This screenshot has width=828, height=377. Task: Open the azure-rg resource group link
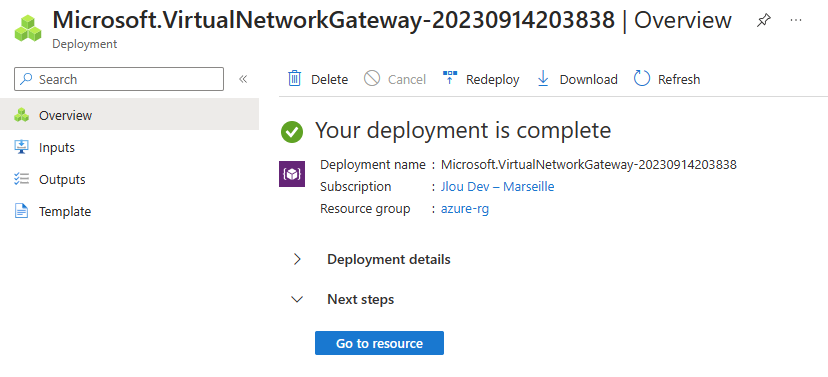click(x=465, y=209)
